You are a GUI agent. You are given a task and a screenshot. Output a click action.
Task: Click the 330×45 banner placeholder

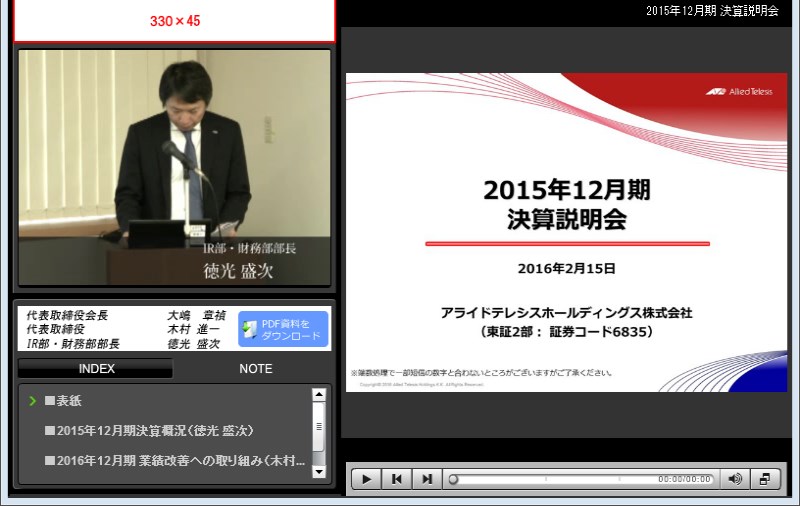tap(174, 20)
